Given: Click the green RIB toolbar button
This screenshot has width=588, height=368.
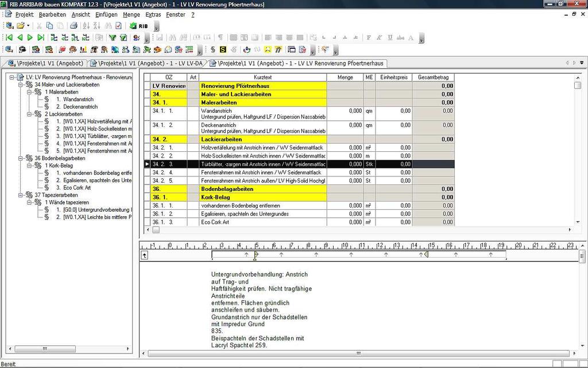Looking at the screenshot, I should click(x=139, y=26).
